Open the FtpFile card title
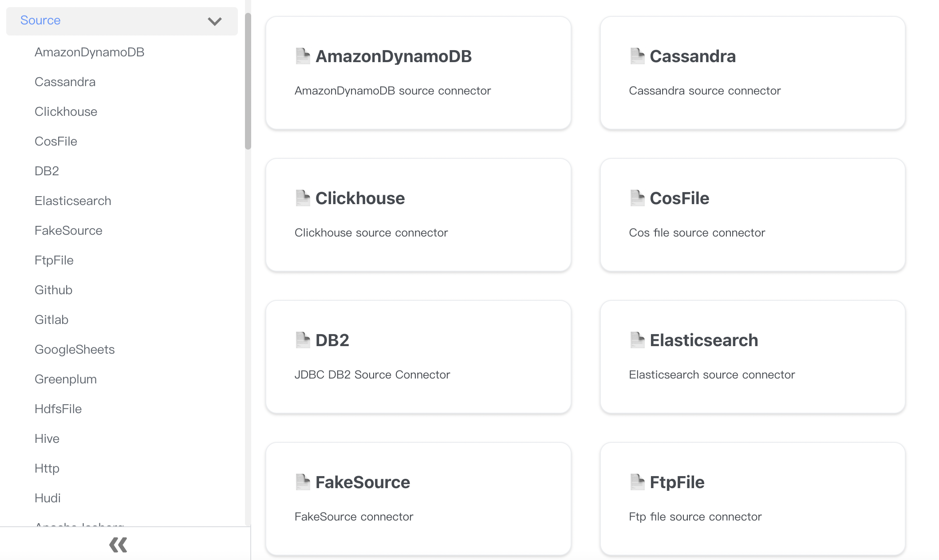Screen dimensions: 939x560 (677, 482)
